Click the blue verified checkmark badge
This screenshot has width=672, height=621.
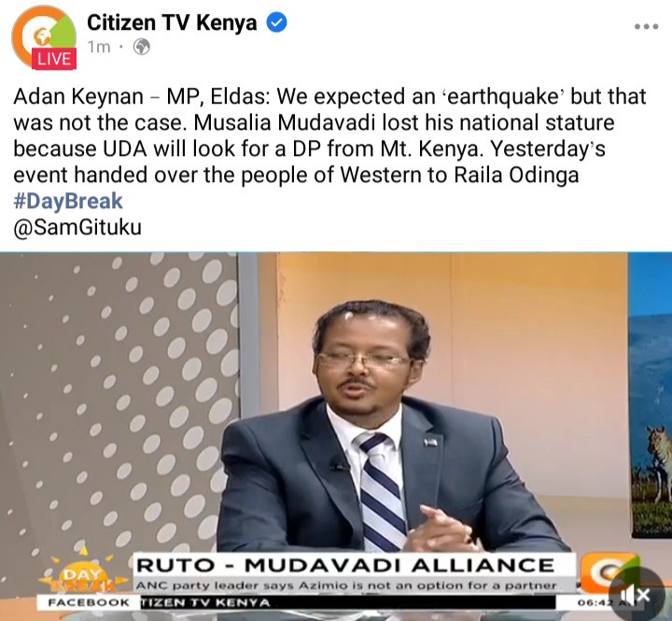click(x=277, y=22)
